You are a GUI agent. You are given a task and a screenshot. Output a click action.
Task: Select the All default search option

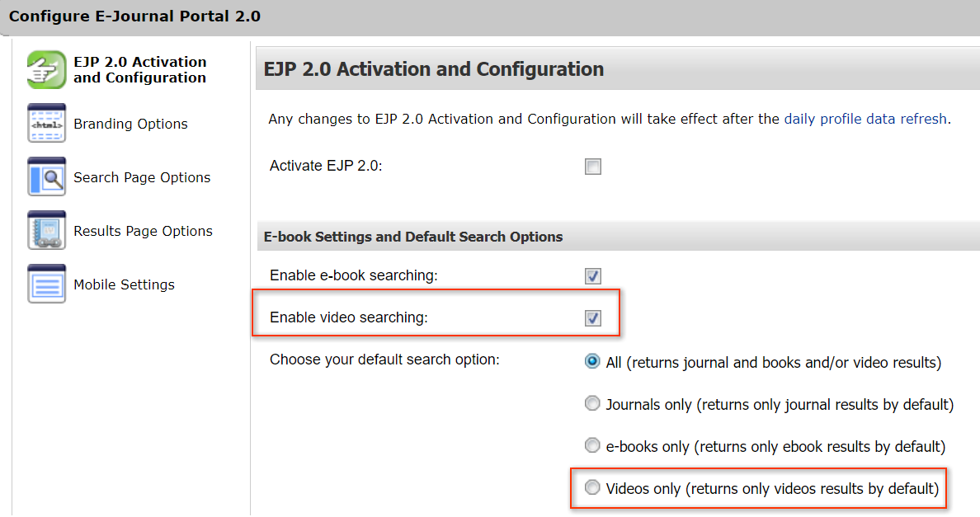pos(592,362)
